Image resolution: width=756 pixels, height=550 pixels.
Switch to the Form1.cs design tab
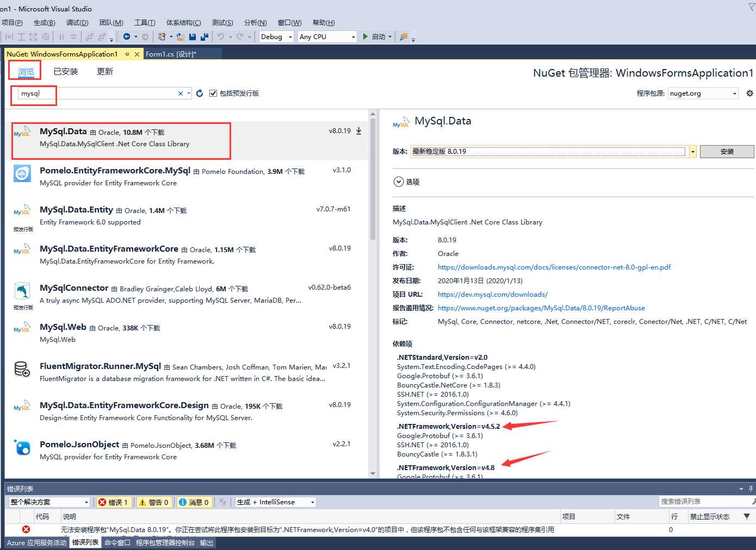[171, 54]
